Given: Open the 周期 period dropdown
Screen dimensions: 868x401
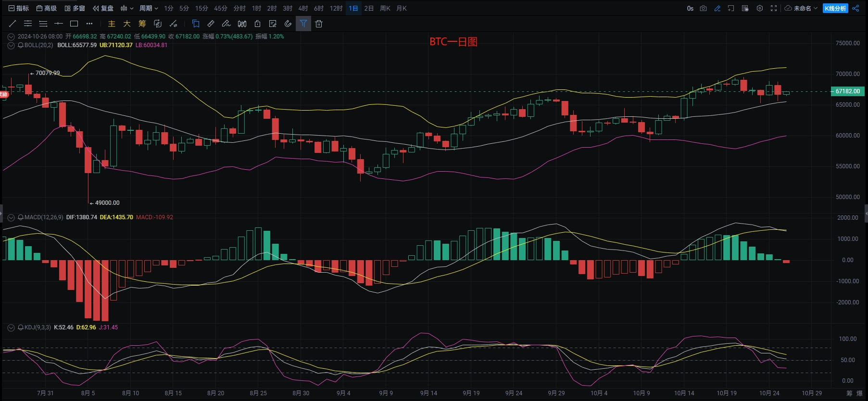Looking at the screenshot, I should [149, 8].
